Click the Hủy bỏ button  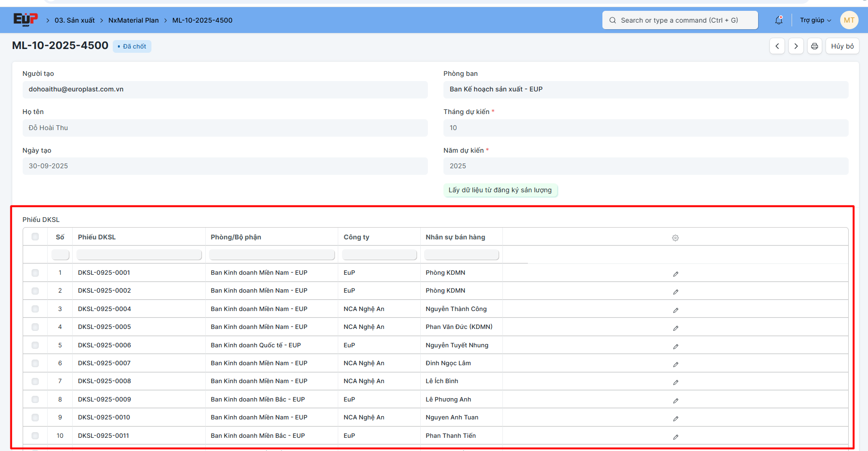(842, 46)
